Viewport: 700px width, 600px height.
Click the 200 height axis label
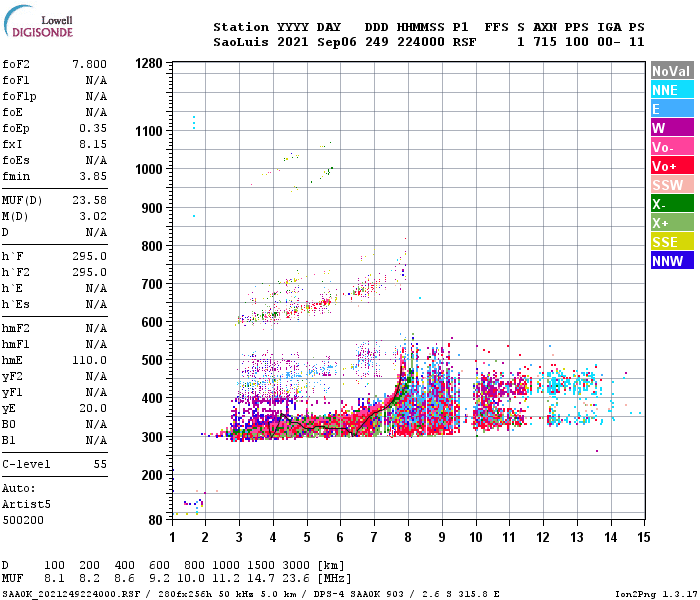click(x=152, y=475)
